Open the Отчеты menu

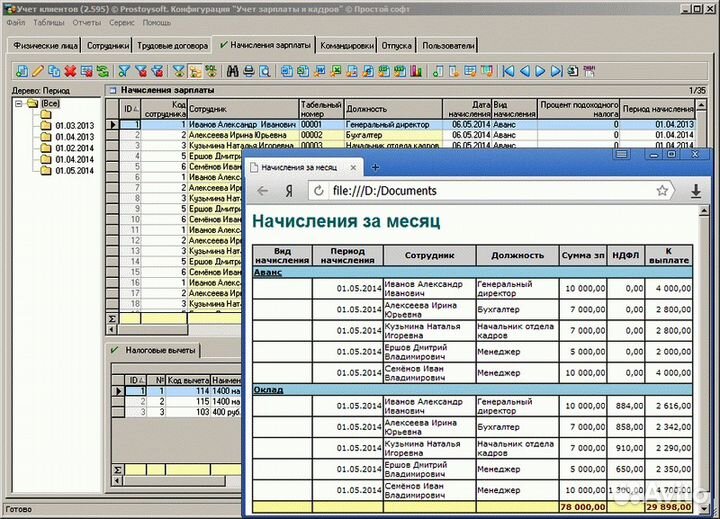(x=87, y=22)
